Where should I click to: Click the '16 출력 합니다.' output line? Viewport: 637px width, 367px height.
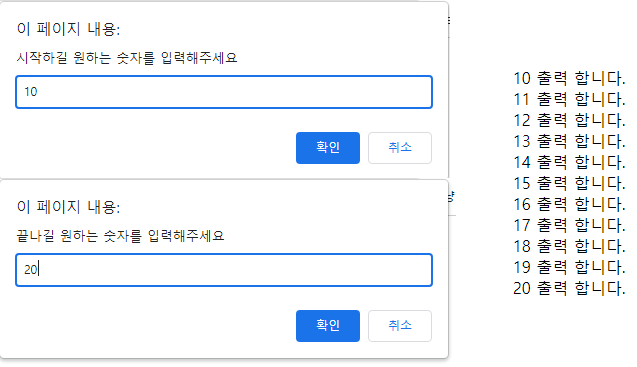pyautogui.click(x=569, y=204)
